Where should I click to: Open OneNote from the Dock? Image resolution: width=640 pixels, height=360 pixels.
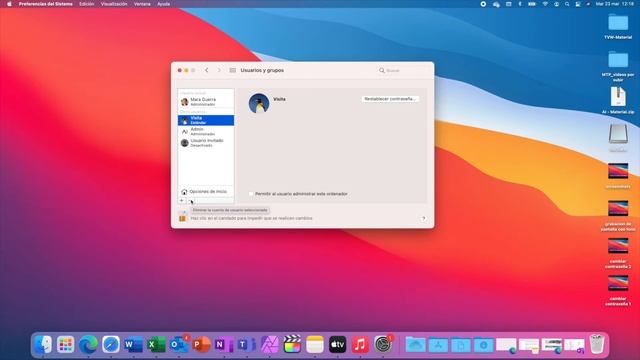[224, 345]
